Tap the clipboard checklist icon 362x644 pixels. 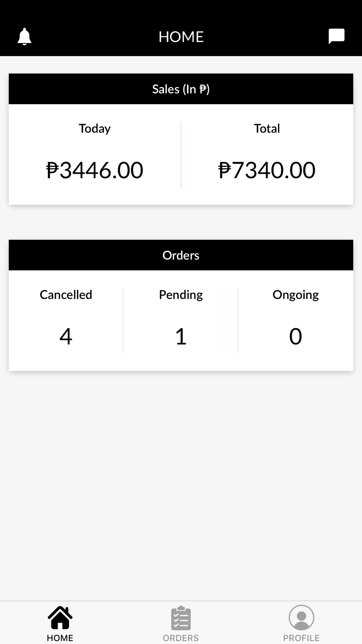point(181,618)
